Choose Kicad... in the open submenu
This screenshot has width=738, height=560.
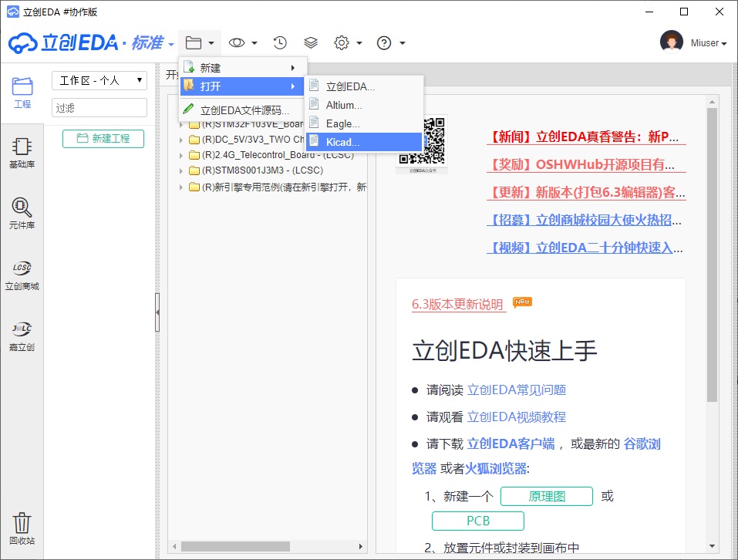364,142
